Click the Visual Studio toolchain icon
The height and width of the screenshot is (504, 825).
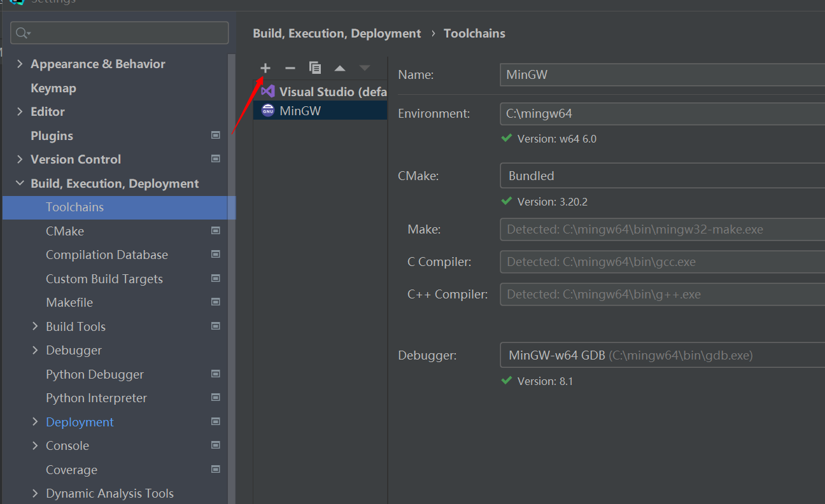268,91
